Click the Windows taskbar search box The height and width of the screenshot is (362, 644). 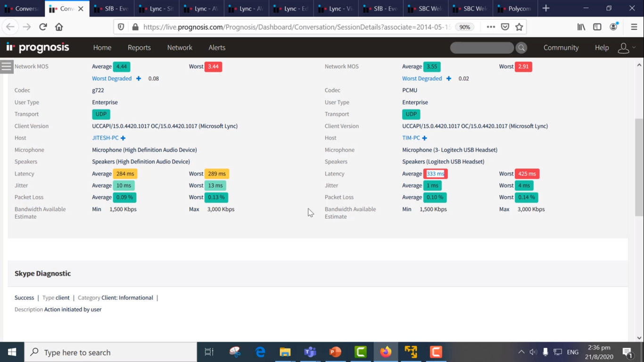(x=111, y=352)
